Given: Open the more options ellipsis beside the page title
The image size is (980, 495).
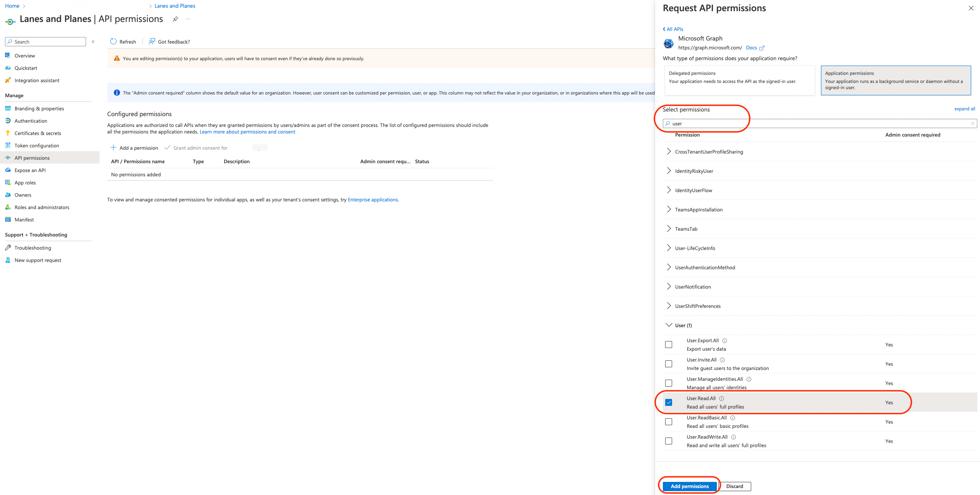Looking at the screenshot, I should 188,19.
